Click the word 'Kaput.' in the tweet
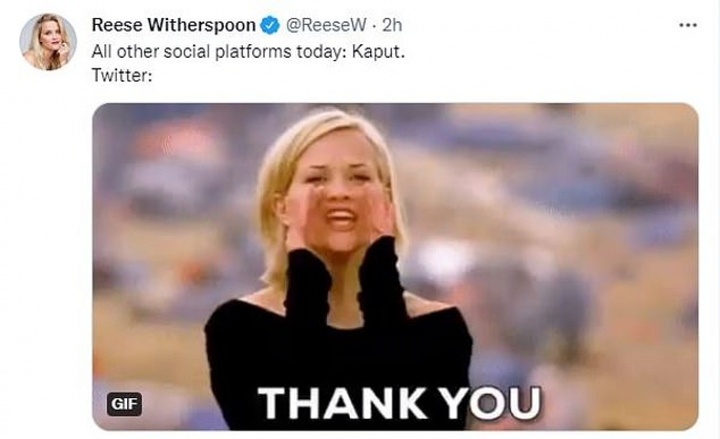 (379, 52)
